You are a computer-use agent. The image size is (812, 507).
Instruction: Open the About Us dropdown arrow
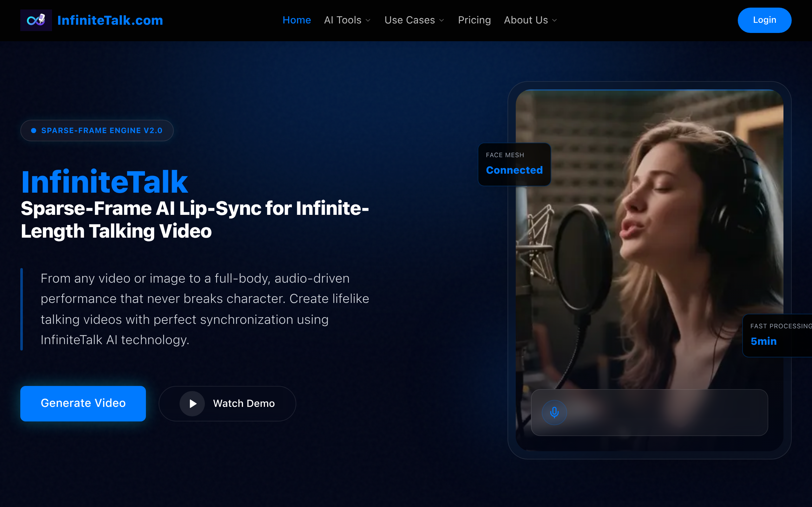555,21
